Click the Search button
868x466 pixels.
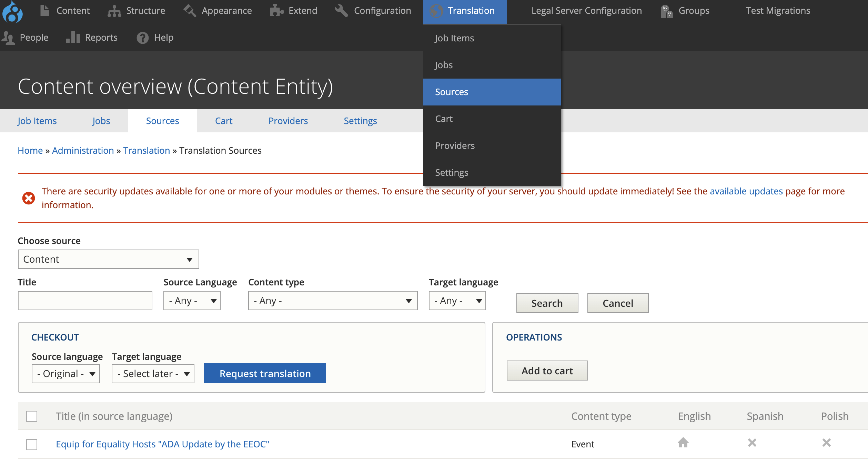tap(547, 303)
